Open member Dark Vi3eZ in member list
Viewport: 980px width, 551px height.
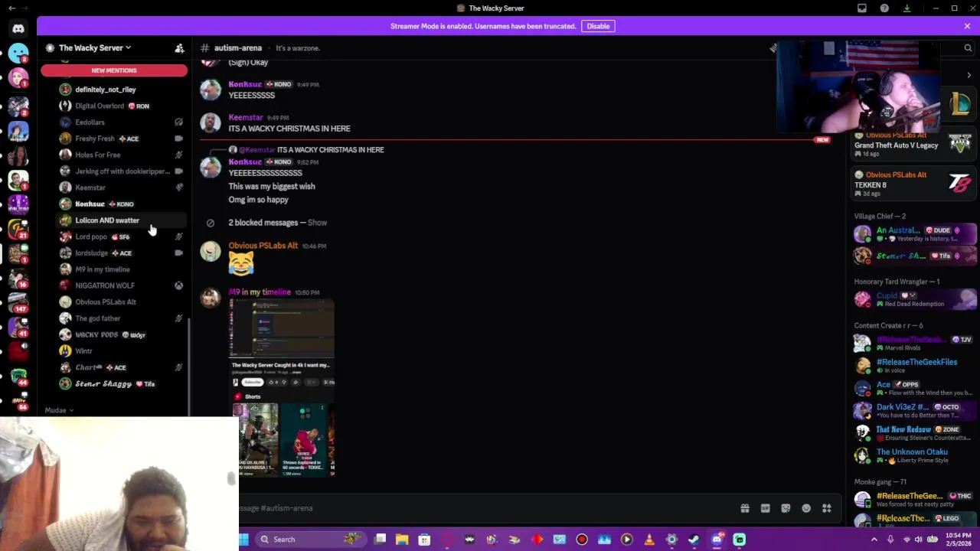915,411
